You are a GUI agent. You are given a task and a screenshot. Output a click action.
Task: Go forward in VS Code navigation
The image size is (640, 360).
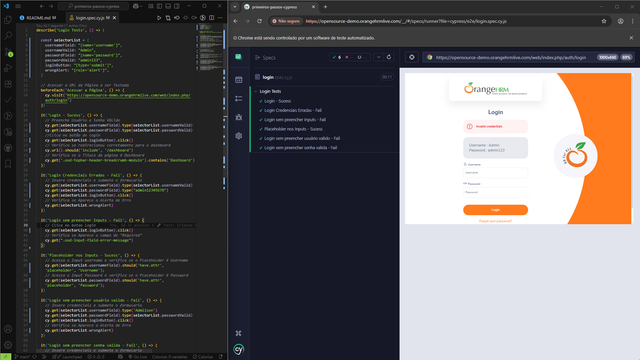click(51, 6)
